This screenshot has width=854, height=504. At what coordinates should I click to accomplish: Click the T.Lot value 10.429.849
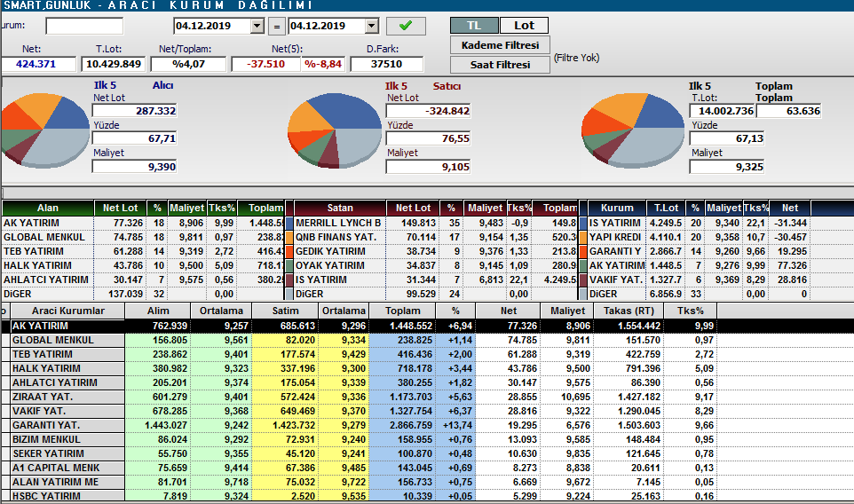click(114, 64)
